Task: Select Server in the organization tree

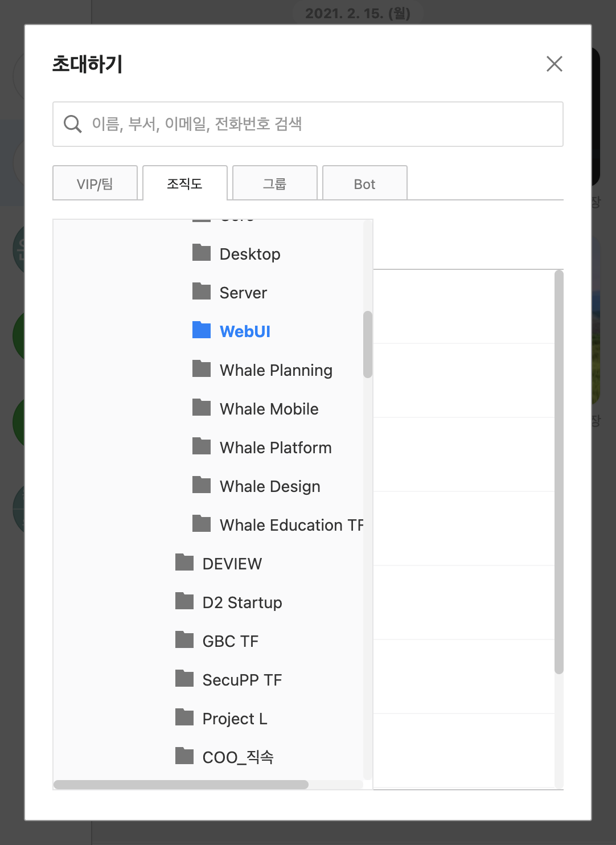Action: pos(243,293)
